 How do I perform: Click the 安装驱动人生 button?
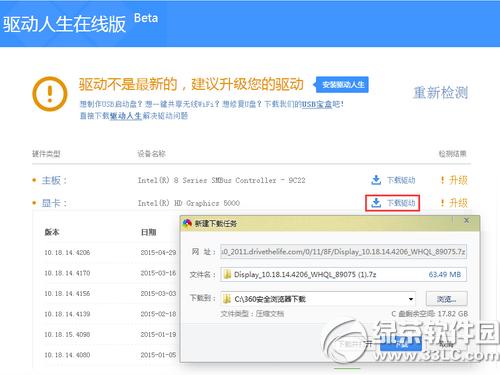tap(343, 85)
